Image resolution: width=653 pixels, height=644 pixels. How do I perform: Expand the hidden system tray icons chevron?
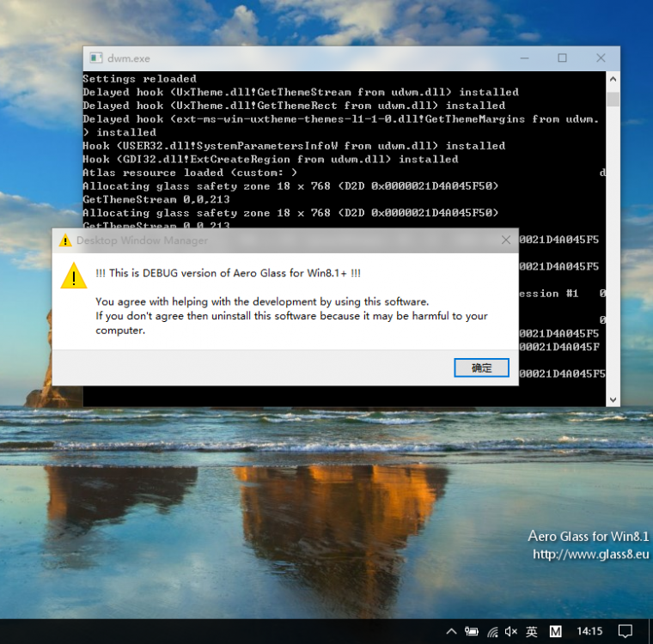[x=451, y=631]
